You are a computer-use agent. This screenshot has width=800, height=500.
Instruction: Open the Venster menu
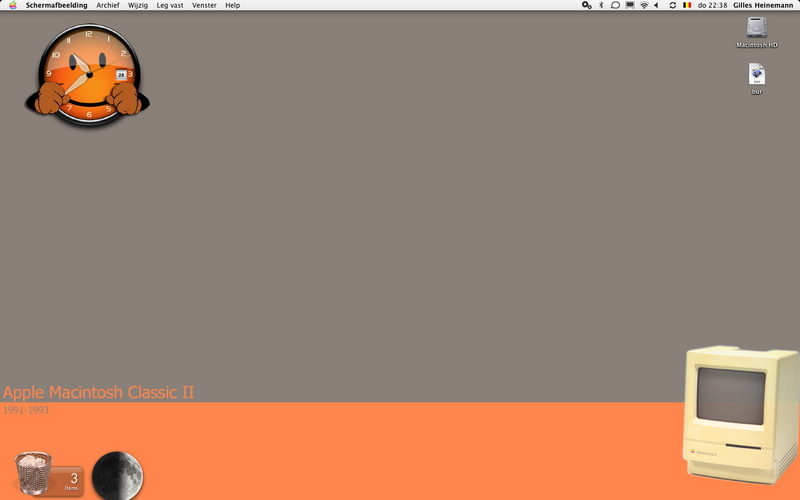[204, 5]
